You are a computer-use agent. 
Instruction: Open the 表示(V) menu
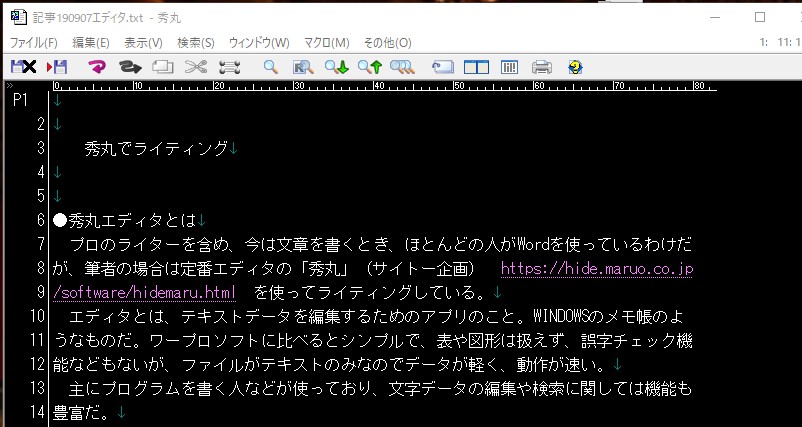click(x=143, y=42)
